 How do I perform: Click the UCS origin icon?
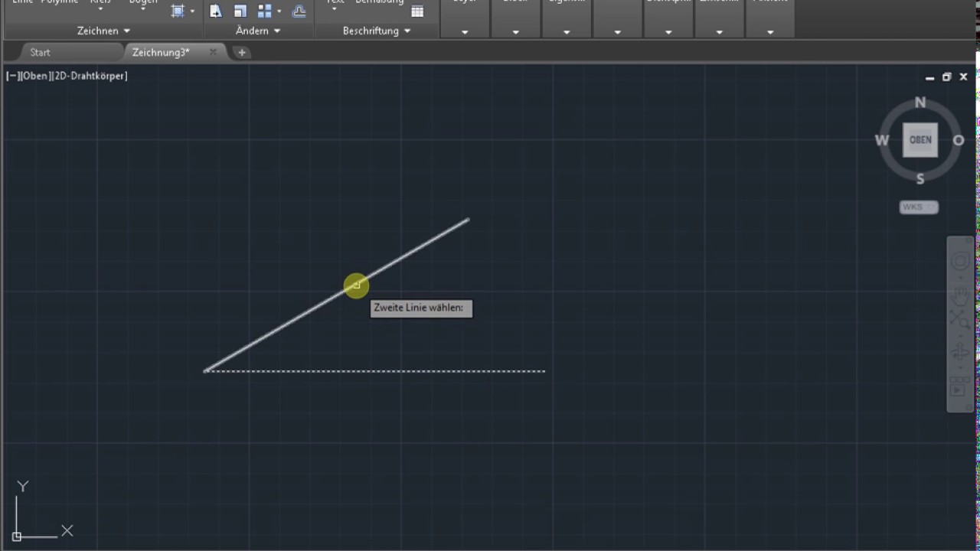pyautogui.click(x=17, y=536)
